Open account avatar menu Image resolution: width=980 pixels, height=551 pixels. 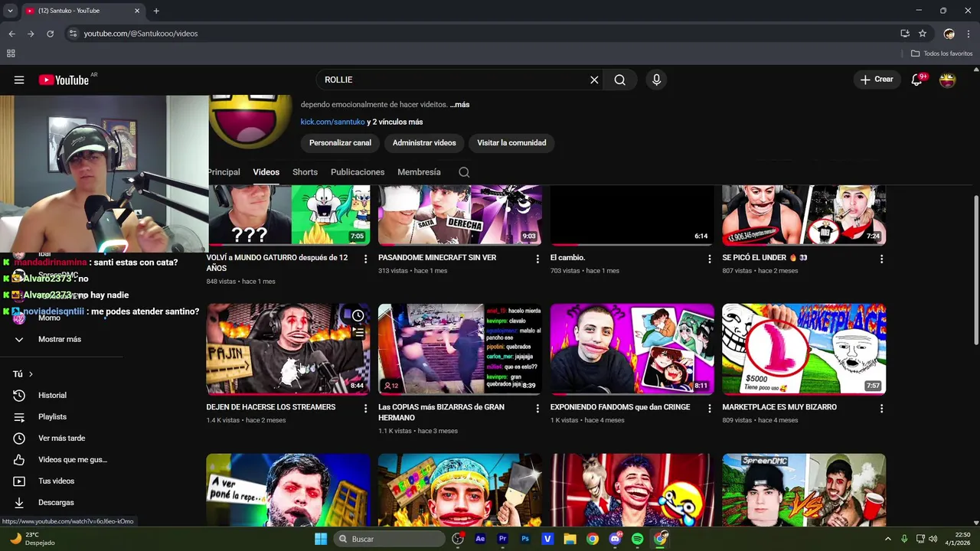pyautogui.click(x=948, y=80)
